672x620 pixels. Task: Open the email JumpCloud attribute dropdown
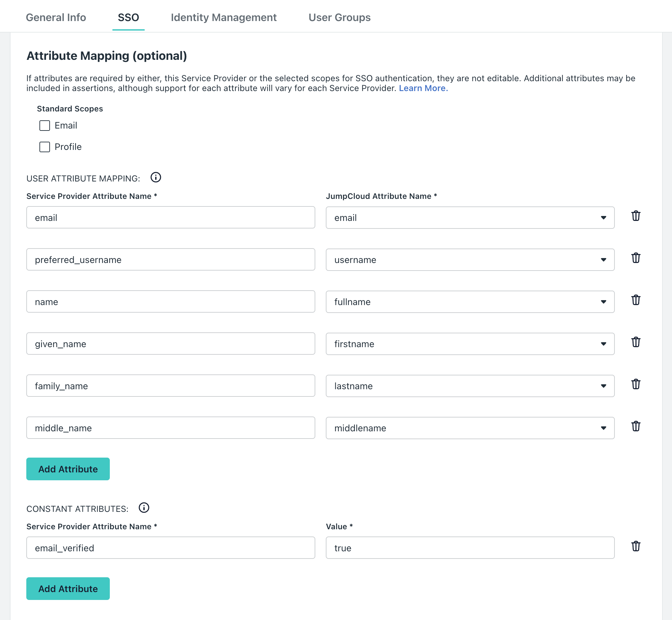pos(603,217)
